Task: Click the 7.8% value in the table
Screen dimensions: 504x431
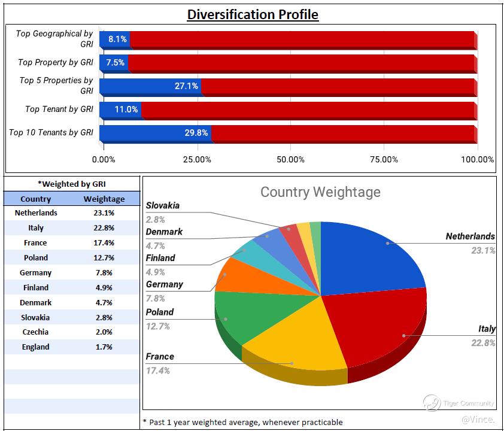Action: tap(104, 273)
